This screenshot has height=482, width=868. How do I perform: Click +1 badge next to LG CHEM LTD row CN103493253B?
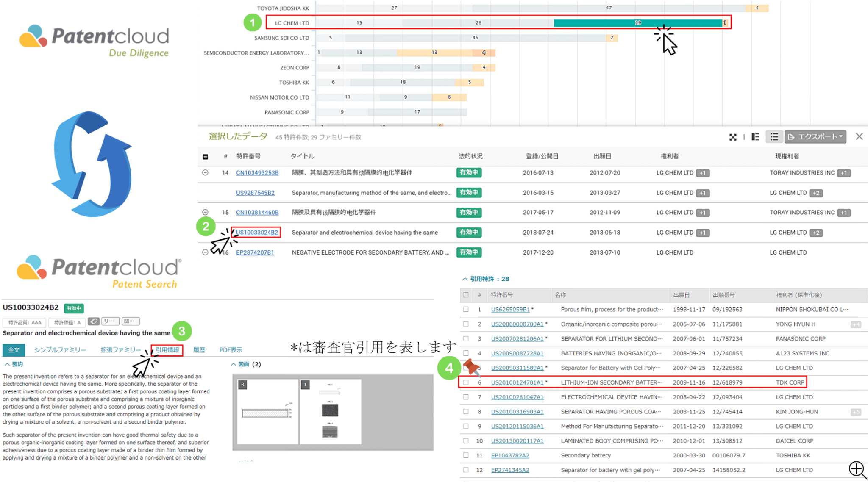[703, 173]
